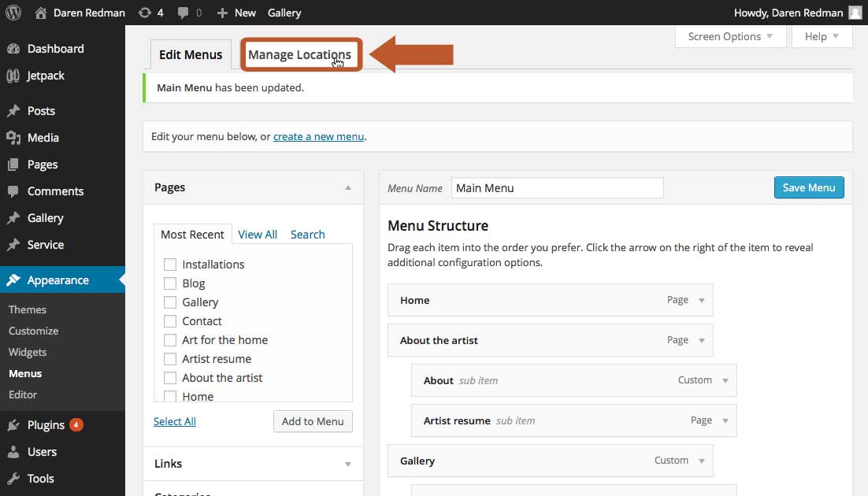Expand About the artist menu item options
Viewport: 868px width, 496px height.
[701, 340]
